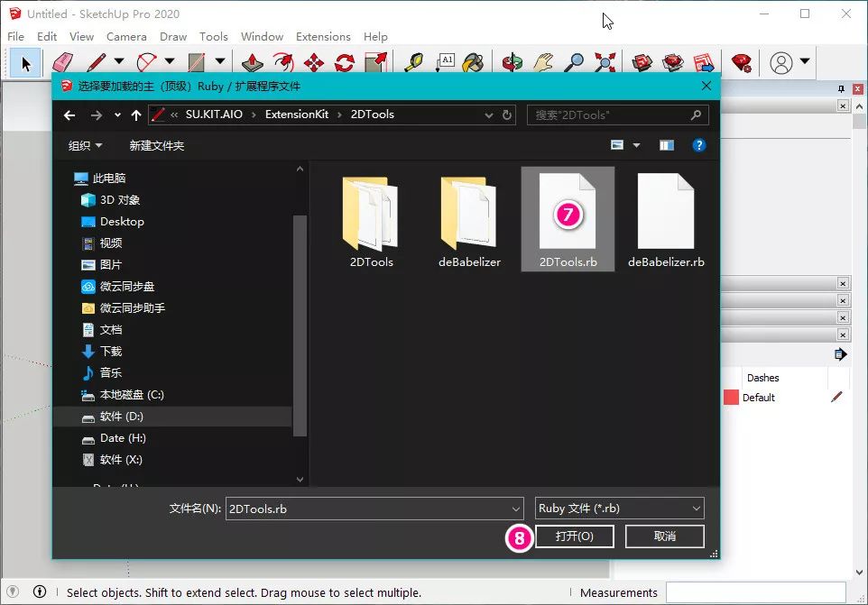The width and height of the screenshot is (868, 605).
Task: Select the Orbit tool
Action: coord(512,62)
